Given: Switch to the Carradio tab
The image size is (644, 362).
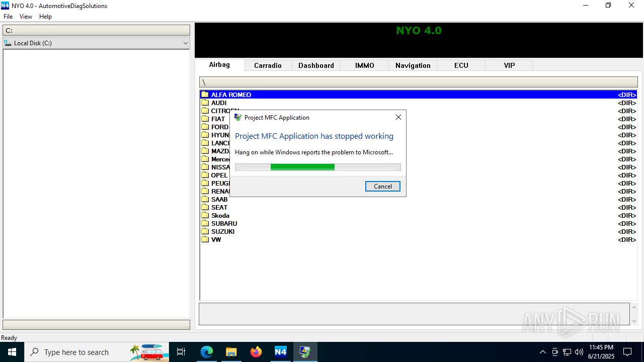Looking at the screenshot, I should 268,65.
